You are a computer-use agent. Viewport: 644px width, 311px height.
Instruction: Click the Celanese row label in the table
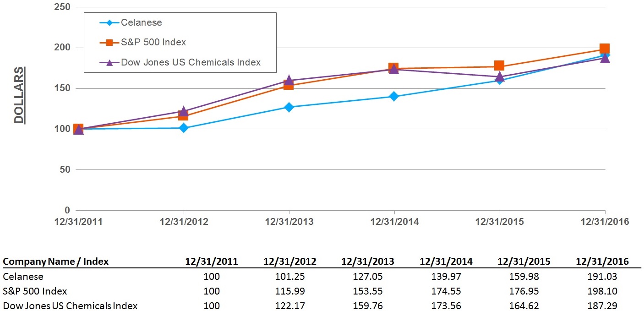pyautogui.click(x=23, y=277)
